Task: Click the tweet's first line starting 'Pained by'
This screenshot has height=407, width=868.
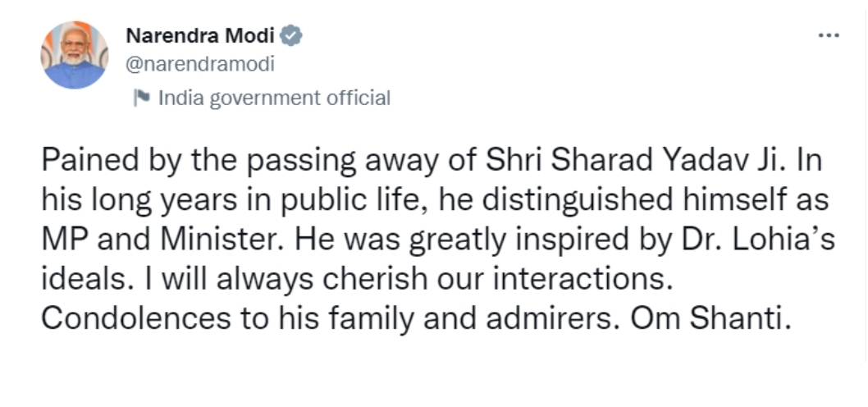Action: pyautogui.click(x=432, y=161)
